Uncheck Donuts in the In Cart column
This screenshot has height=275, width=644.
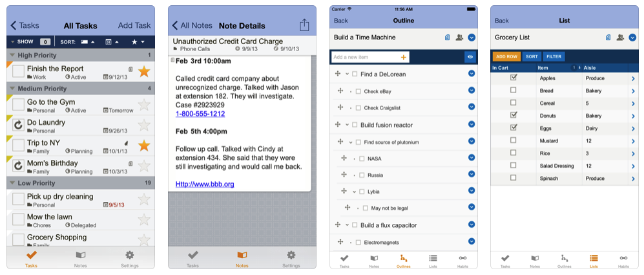(514, 115)
